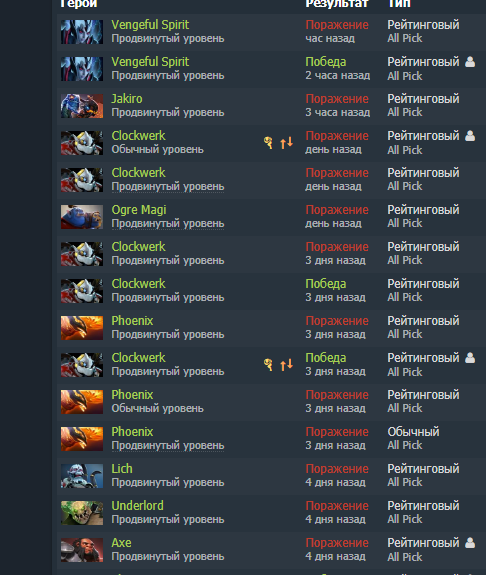
Task: Click the party icon beside the Clockwerk day-ago loss
Action: pos(470,136)
